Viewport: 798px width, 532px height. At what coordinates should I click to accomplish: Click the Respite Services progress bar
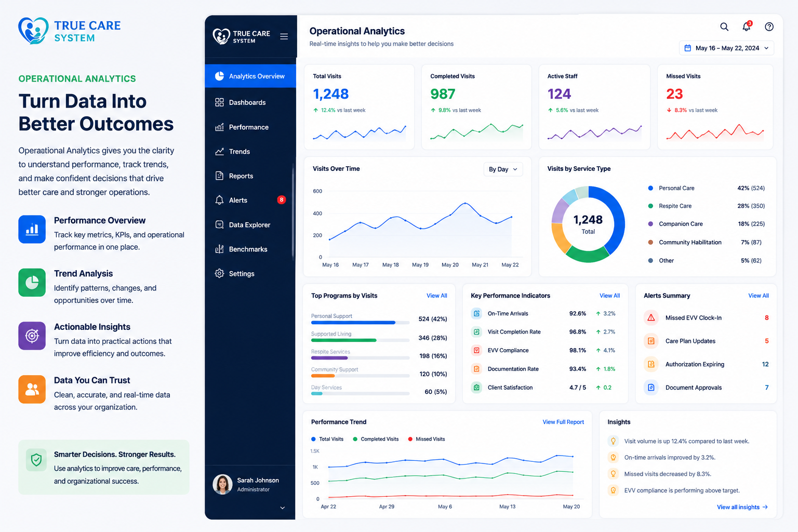point(360,358)
